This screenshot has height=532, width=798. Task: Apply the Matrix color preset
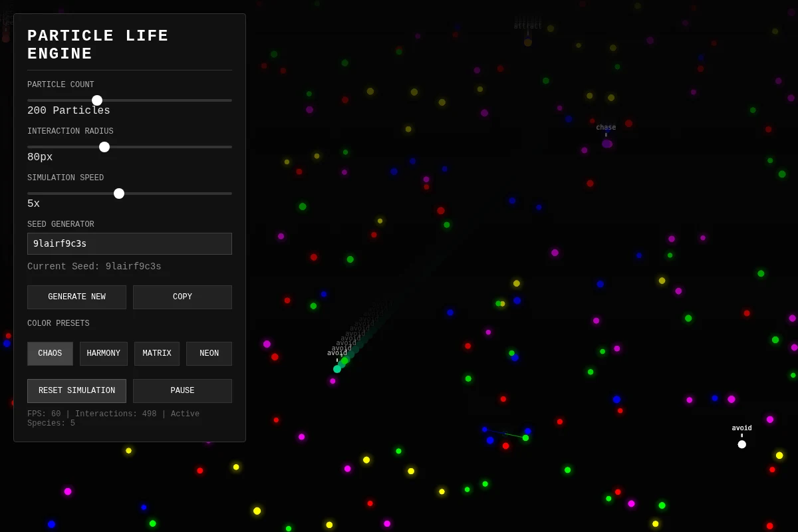pos(157,354)
